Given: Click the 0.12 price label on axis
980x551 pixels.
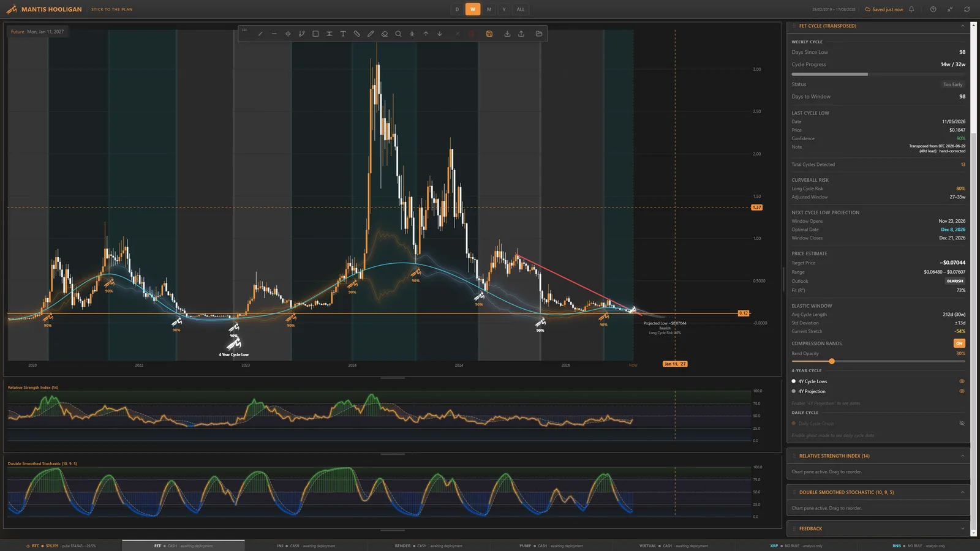Looking at the screenshot, I should click(x=744, y=313).
